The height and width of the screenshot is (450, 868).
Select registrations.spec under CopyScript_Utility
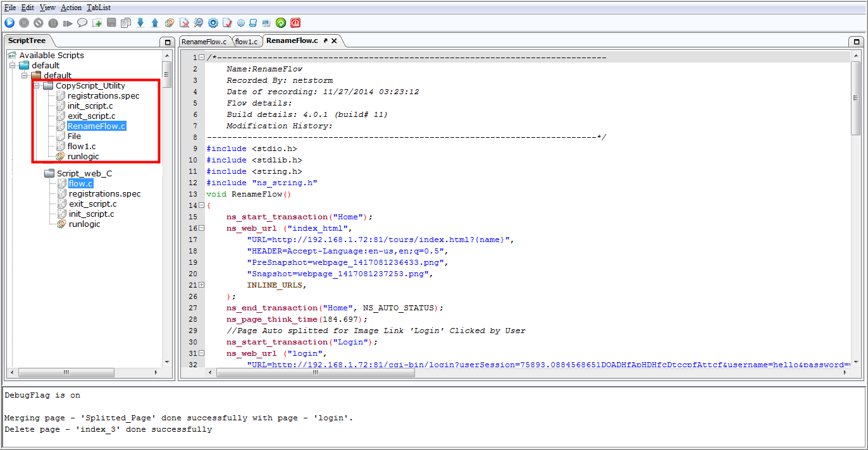[104, 95]
